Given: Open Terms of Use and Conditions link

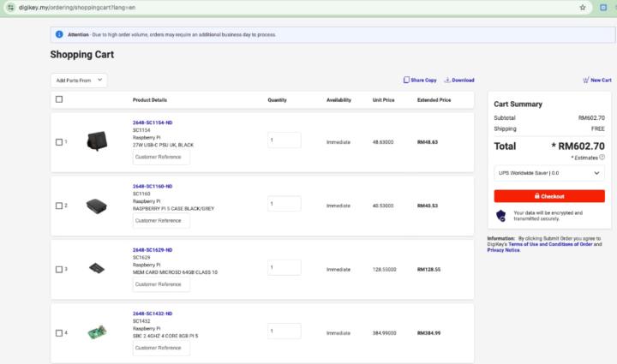Looking at the screenshot, I should 551,244.
